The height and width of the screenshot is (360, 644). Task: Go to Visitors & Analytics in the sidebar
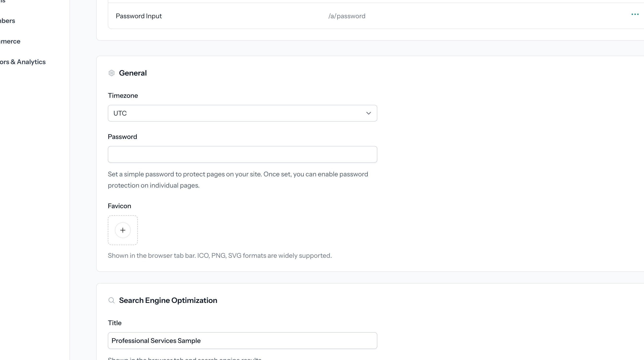click(x=22, y=62)
